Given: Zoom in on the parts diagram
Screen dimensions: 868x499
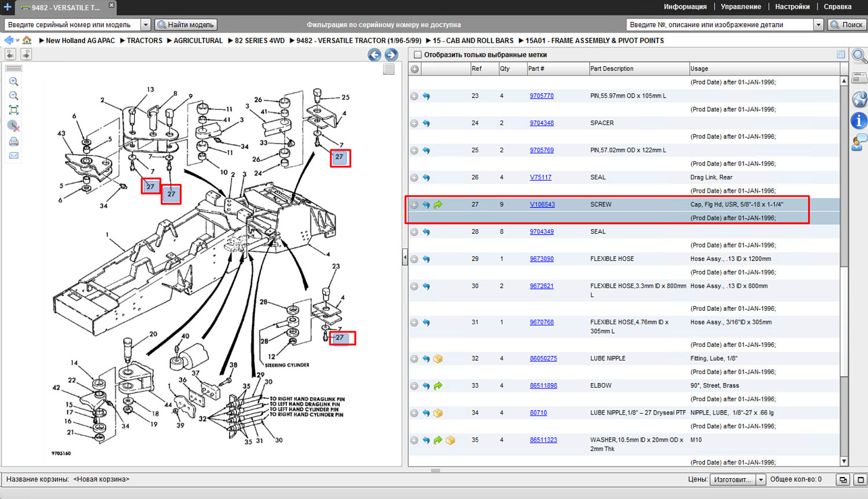Looking at the screenshot, I should pos(14,82).
